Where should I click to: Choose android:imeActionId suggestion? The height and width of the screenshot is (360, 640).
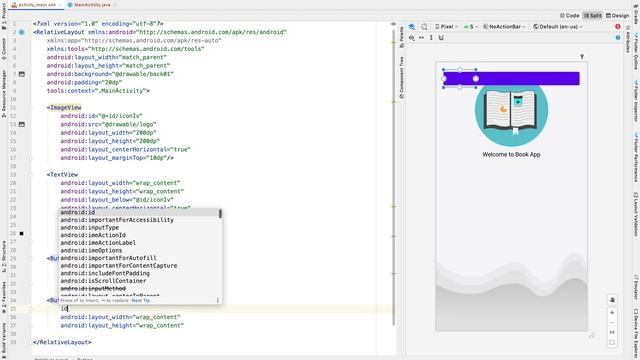pyautogui.click(x=139, y=235)
